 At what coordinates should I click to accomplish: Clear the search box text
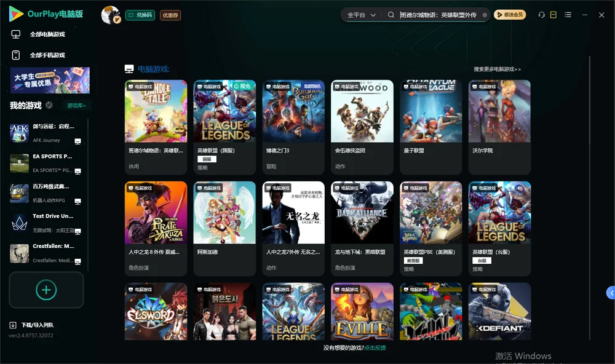485,15
